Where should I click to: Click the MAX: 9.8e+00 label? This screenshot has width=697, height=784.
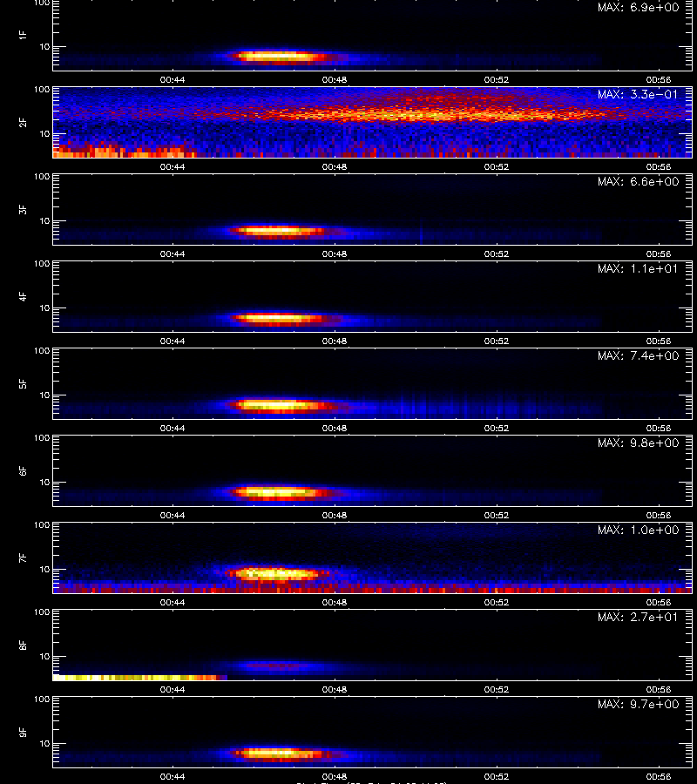click(x=638, y=443)
